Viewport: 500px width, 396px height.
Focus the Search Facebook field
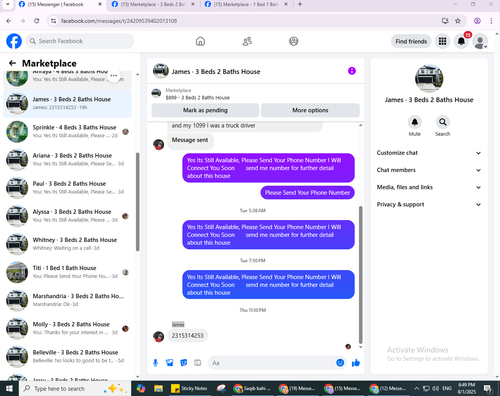click(80, 41)
